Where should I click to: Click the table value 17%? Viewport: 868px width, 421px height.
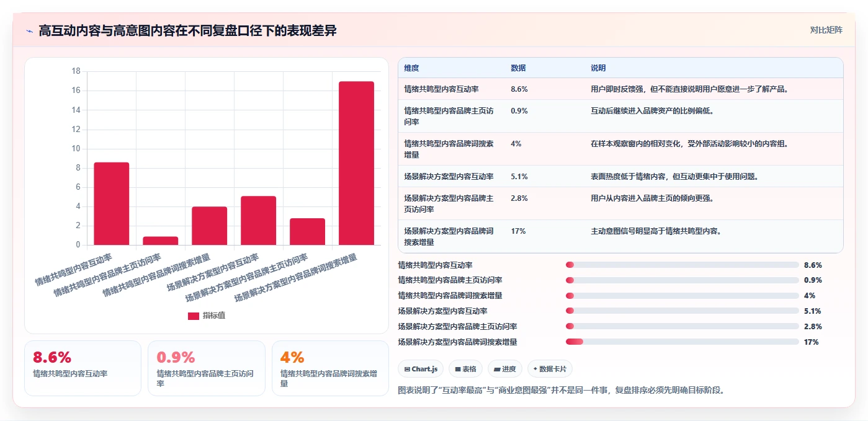pos(518,231)
